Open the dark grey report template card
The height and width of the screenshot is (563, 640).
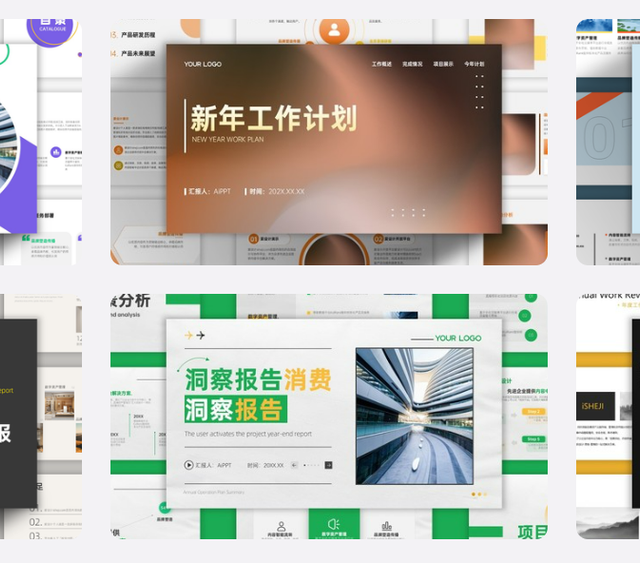coord(41,416)
